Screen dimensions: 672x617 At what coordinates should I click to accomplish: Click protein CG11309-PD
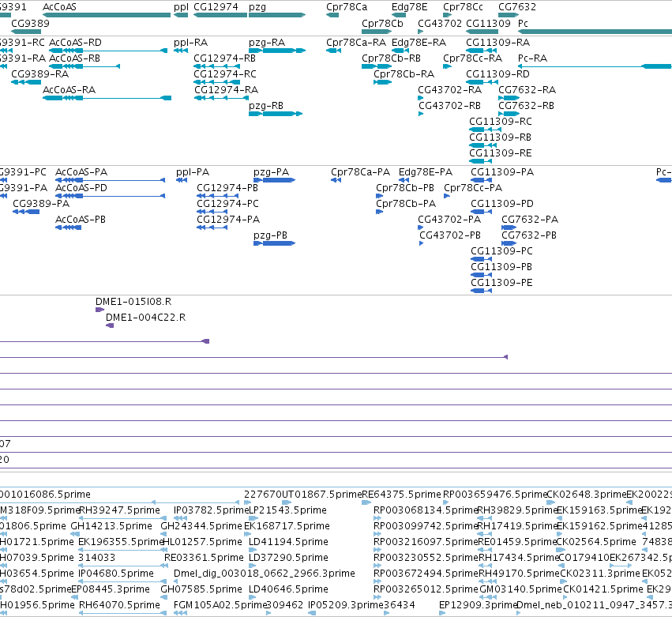pos(502,204)
